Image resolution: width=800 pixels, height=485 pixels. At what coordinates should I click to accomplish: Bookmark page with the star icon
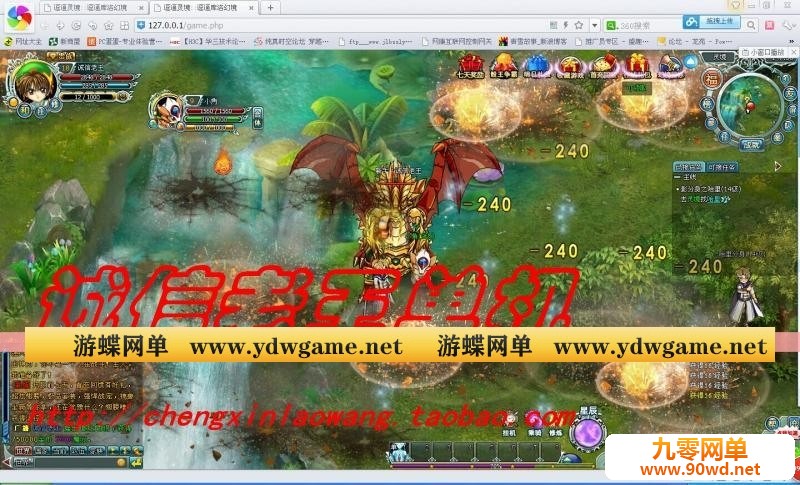579,25
